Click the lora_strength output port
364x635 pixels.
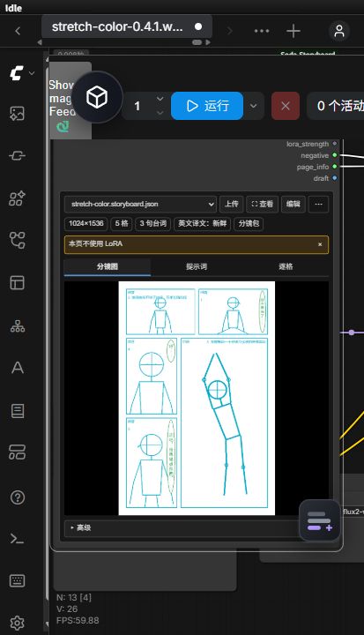(x=334, y=144)
